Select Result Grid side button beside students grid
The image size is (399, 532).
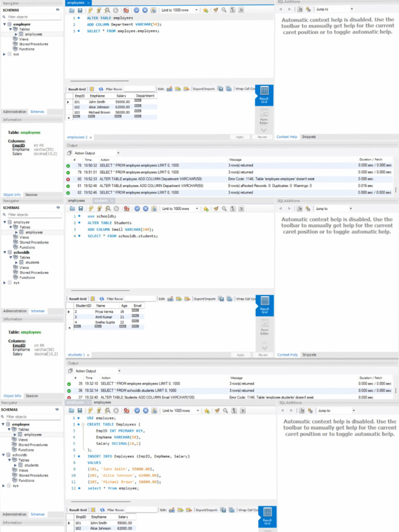pyautogui.click(x=264, y=305)
